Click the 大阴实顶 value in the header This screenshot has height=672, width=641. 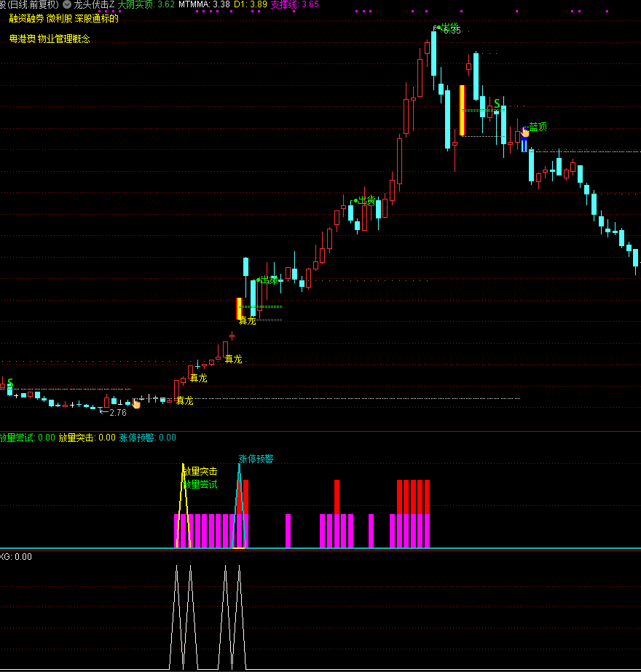(165, 4)
